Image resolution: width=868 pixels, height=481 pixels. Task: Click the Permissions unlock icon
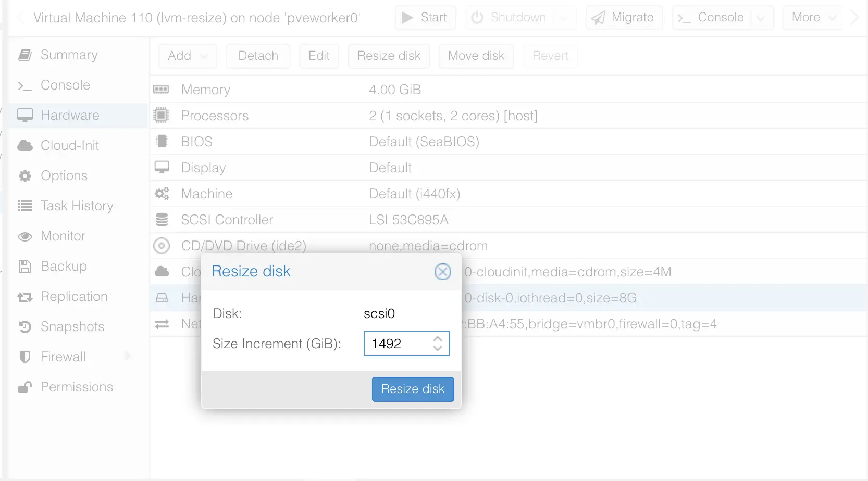[25, 387]
